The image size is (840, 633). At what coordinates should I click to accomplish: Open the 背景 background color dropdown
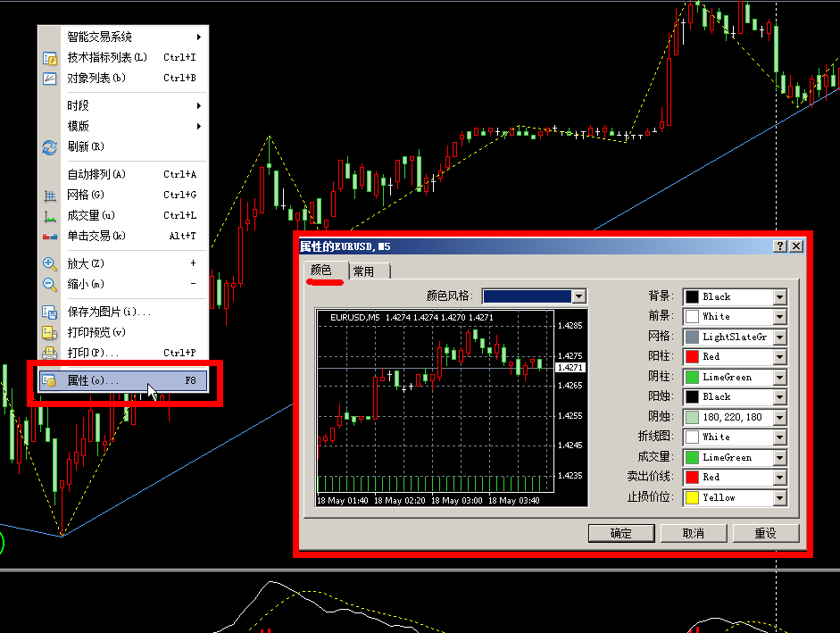pyautogui.click(x=779, y=296)
